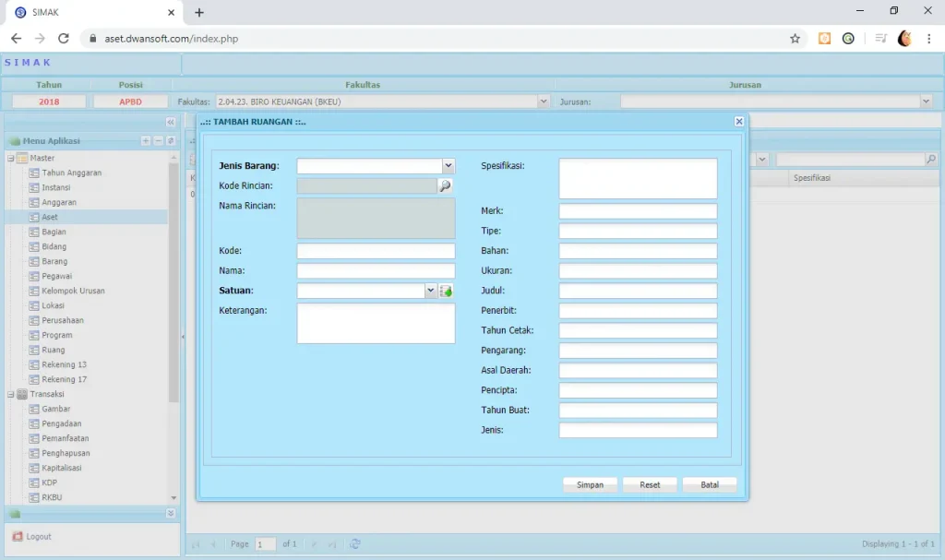Open Kapitalisasi under Transaksi
Image resolution: width=945 pixels, height=560 pixels.
(62, 468)
